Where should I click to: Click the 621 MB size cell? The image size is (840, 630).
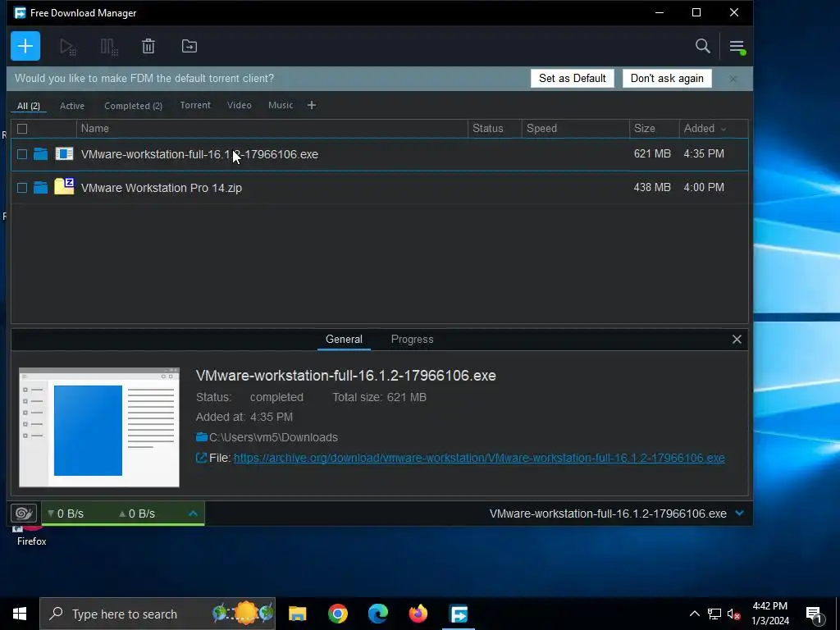coord(652,153)
